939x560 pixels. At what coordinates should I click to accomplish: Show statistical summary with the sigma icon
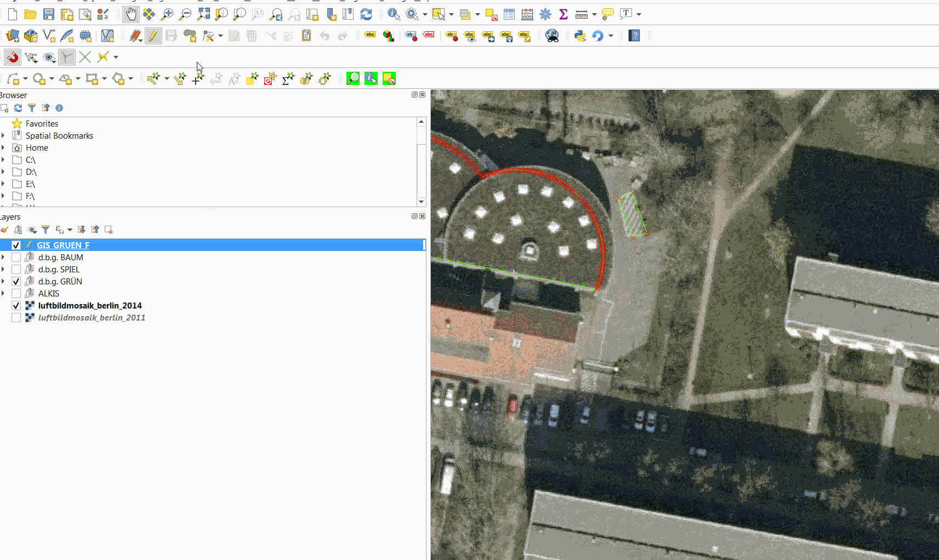[564, 14]
